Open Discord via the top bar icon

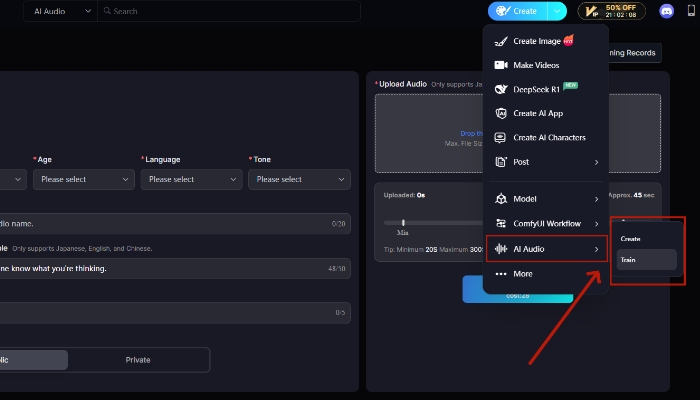667,11
